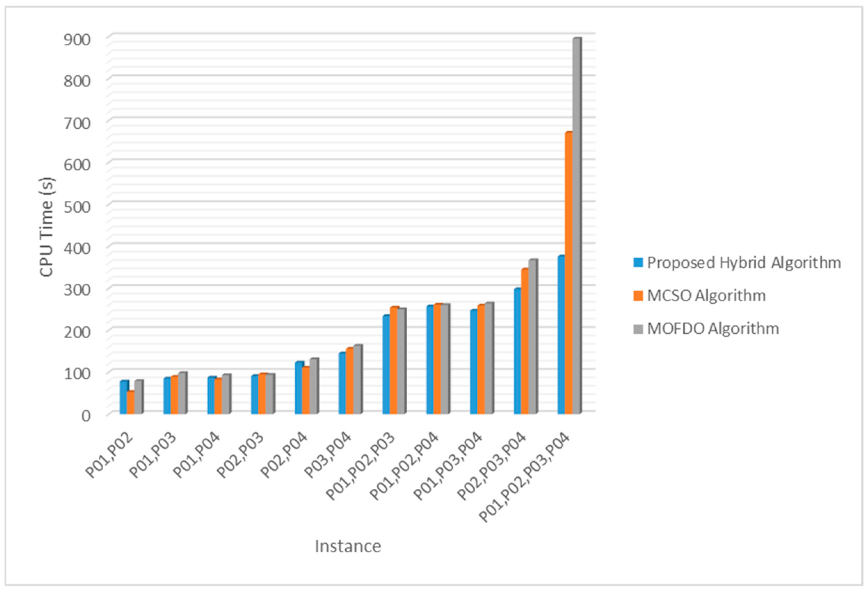Click the gray bar for P03,P04
Viewport: 868px width, 593px height.
357,379
